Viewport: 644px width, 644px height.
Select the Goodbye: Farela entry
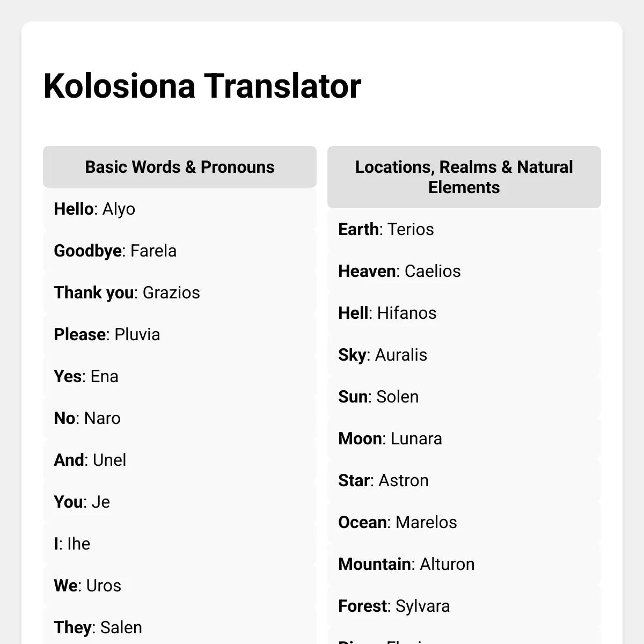point(180,251)
